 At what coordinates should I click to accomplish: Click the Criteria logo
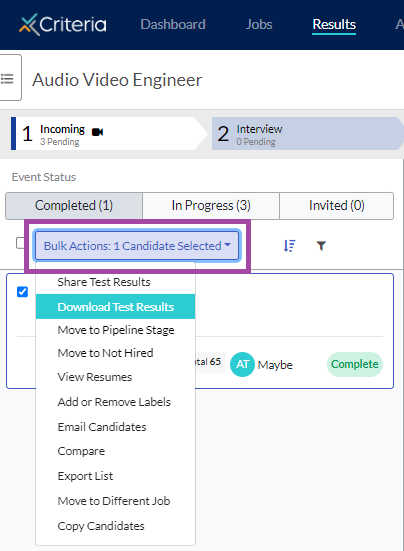coord(63,25)
